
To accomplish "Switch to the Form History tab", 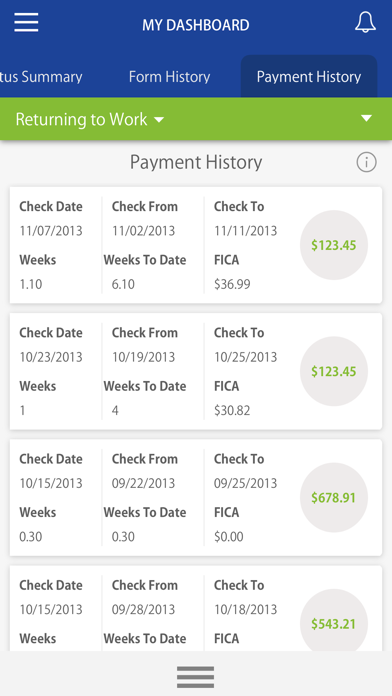I will tap(170, 77).
